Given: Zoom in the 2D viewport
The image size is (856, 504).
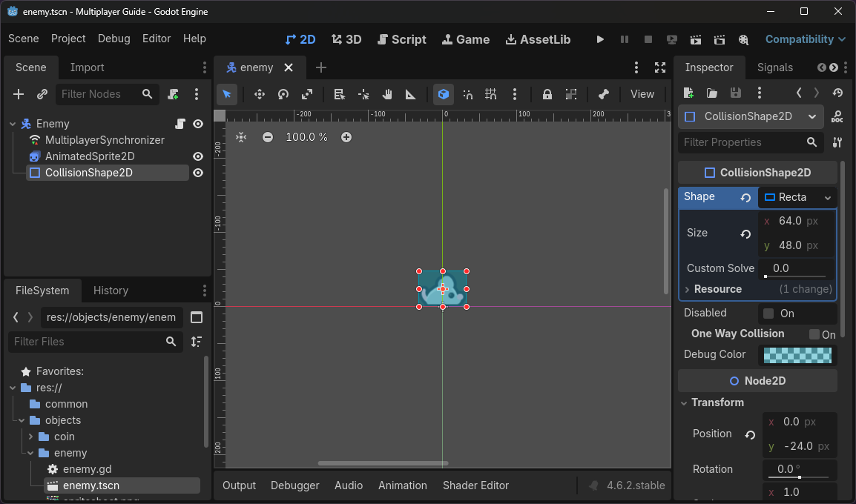Looking at the screenshot, I should click(x=346, y=137).
